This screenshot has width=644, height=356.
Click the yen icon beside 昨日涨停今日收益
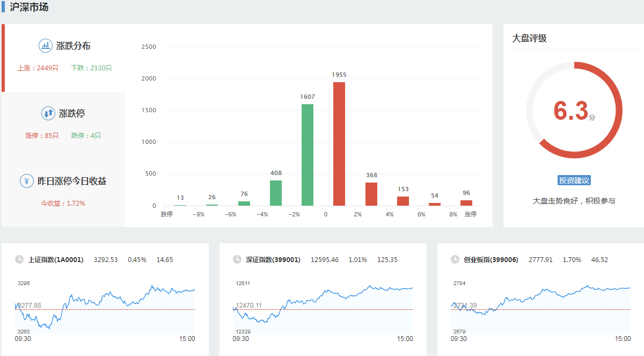(27, 181)
